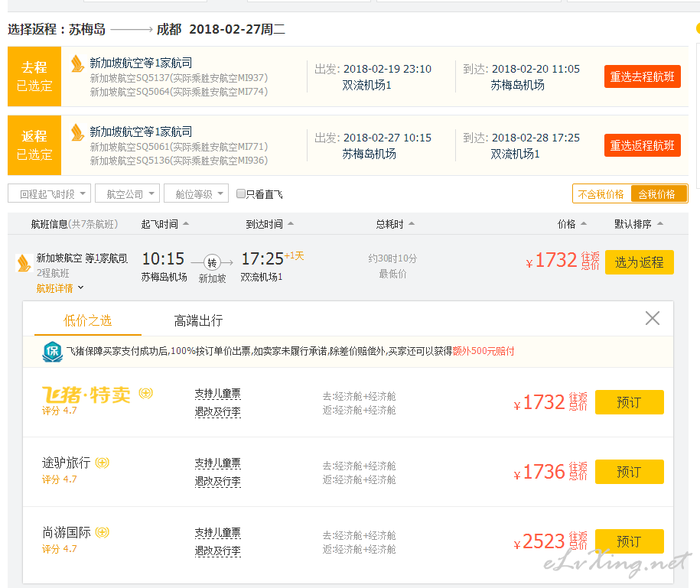
Task: Click the 新加坡 transfer city label
Action: (x=212, y=279)
